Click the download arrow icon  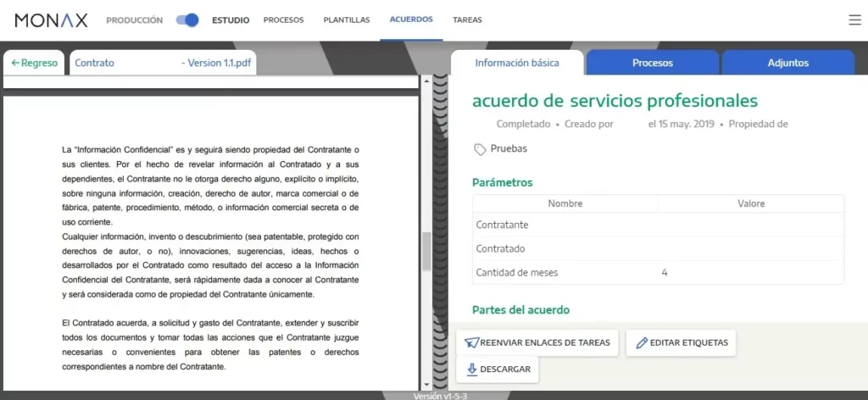[471, 369]
